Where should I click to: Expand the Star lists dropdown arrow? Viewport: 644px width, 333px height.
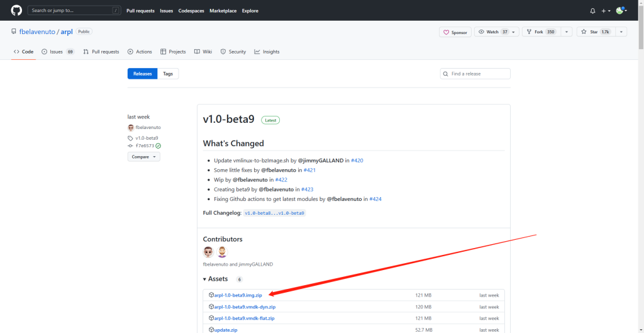point(621,31)
